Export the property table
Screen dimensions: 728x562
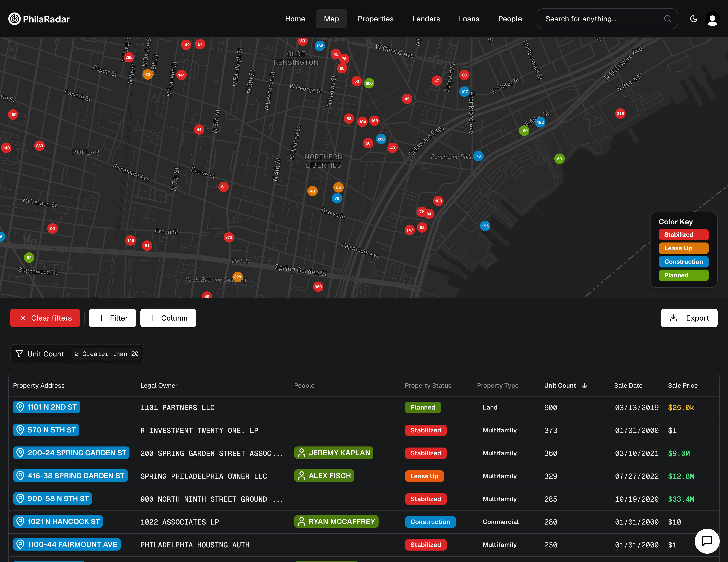(689, 318)
